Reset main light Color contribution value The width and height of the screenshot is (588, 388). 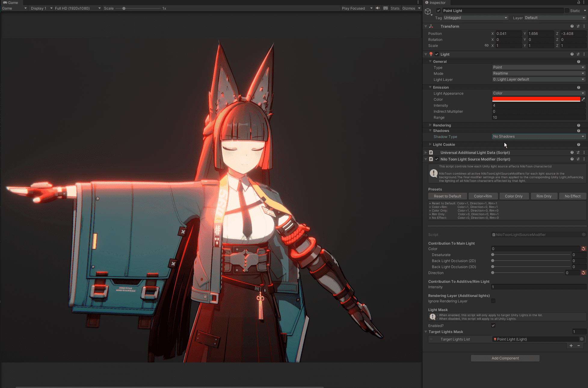pyautogui.click(x=583, y=249)
